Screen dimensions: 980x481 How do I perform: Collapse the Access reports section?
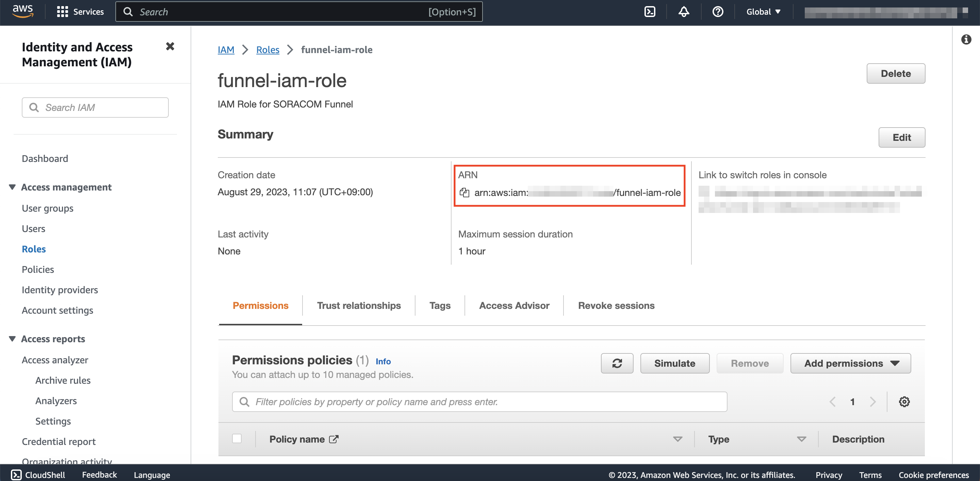click(12, 338)
